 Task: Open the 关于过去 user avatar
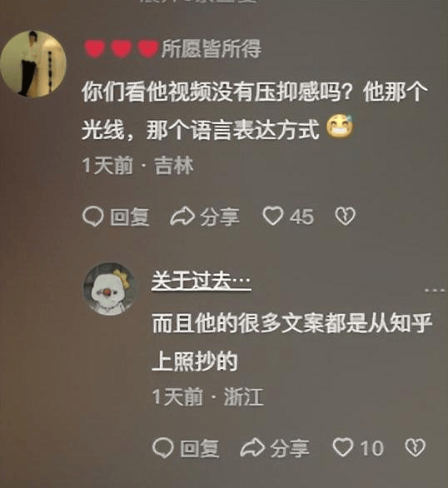109,288
